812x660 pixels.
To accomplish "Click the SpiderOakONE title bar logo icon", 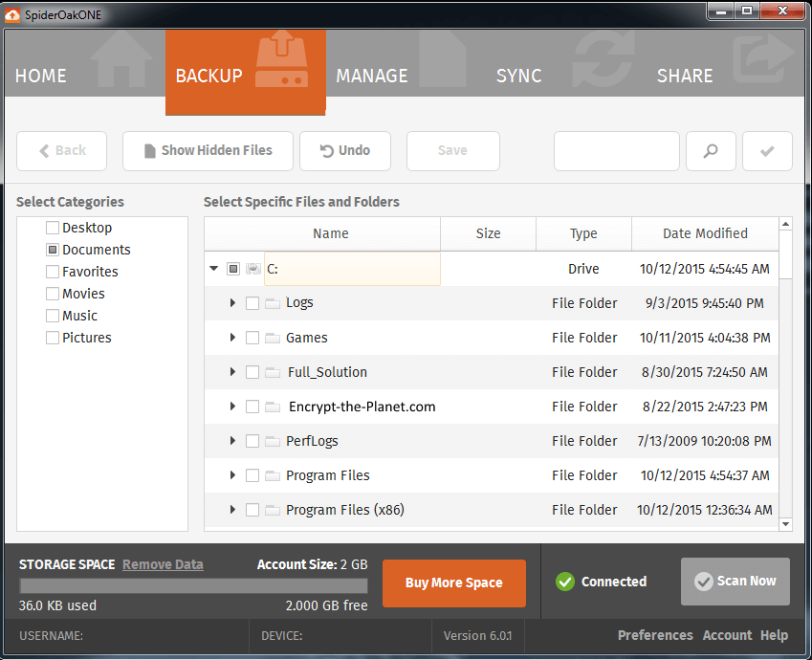I will coord(11,15).
